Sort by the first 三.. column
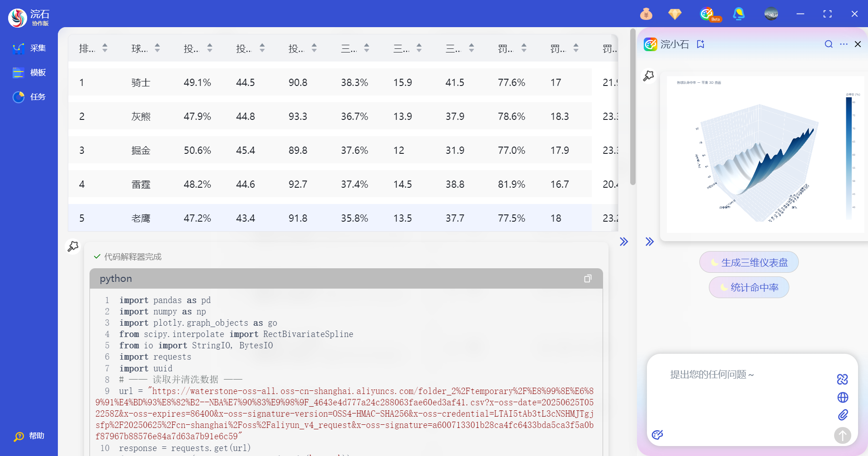This screenshot has width=868, height=456. click(x=367, y=48)
